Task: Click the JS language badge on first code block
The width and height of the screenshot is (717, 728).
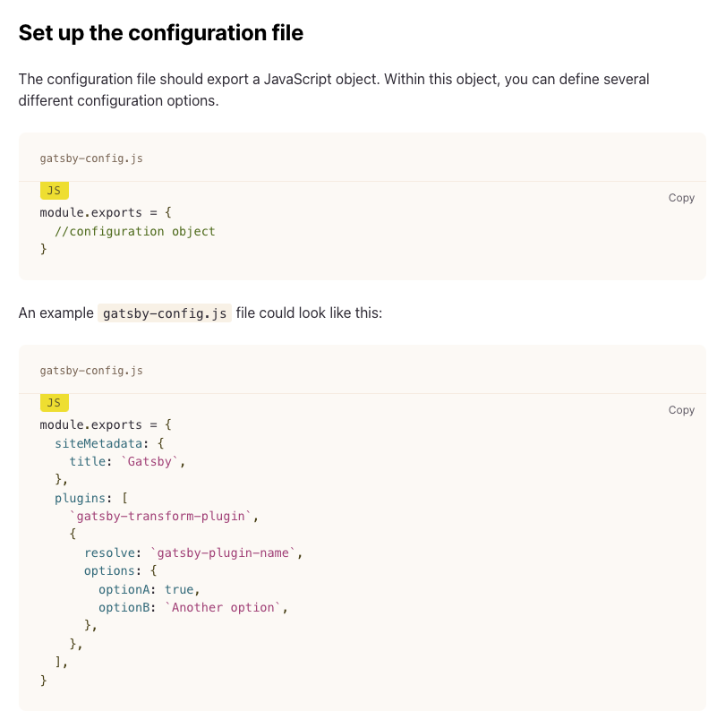Action: [54, 190]
